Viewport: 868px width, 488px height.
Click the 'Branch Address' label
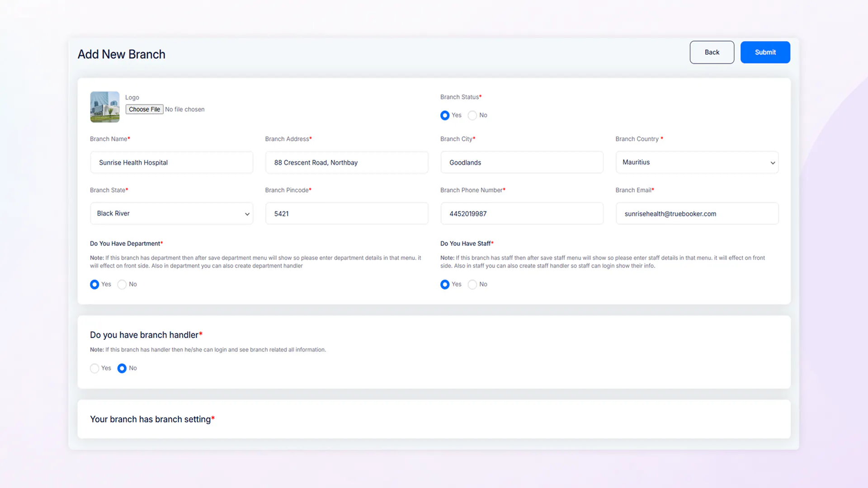tap(288, 139)
